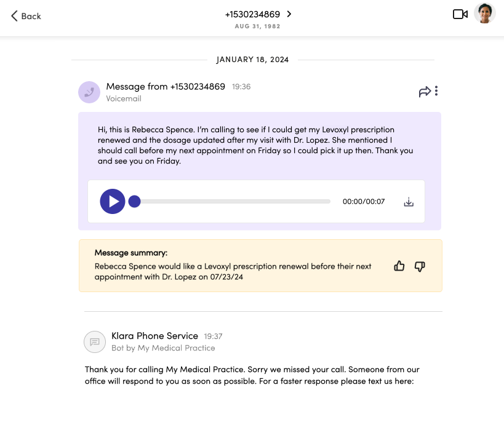Image resolution: width=504 pixels, height=444 pixels.
Task: Start a video call with camera icon
Action: 460,14
